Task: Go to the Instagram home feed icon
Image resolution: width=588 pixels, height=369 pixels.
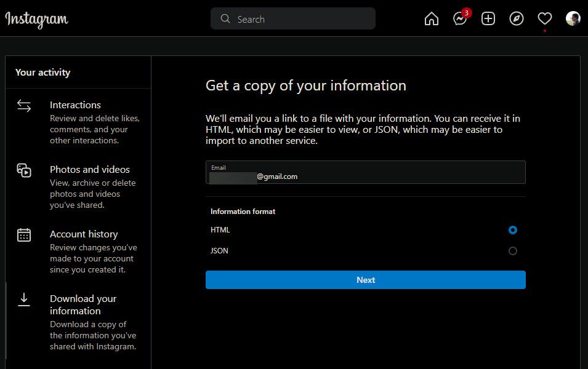Action: 432,19
